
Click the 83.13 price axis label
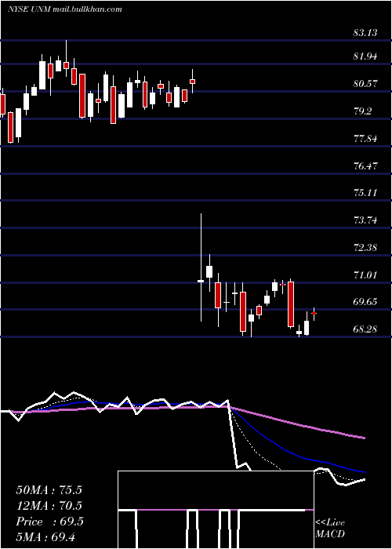tap(365, 33)
